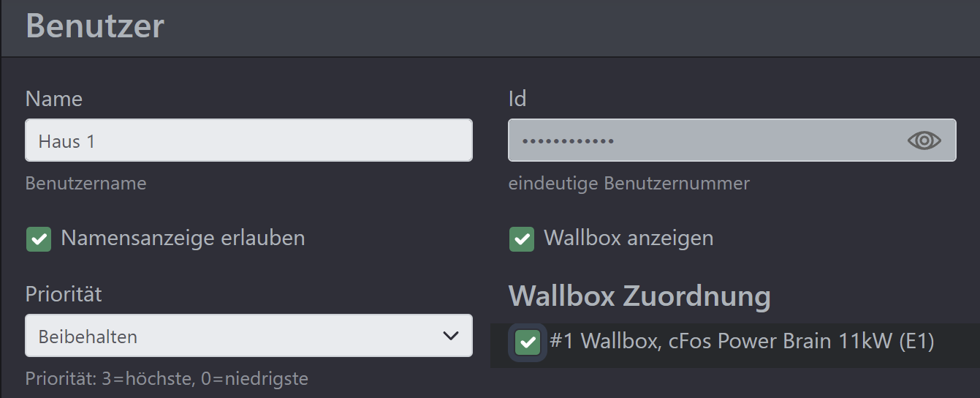Image resolution: width=980 pixels, height=398 pixels.
Task: Disable the Wallbox anzeigen checkbox
Action: coord(521,239)
